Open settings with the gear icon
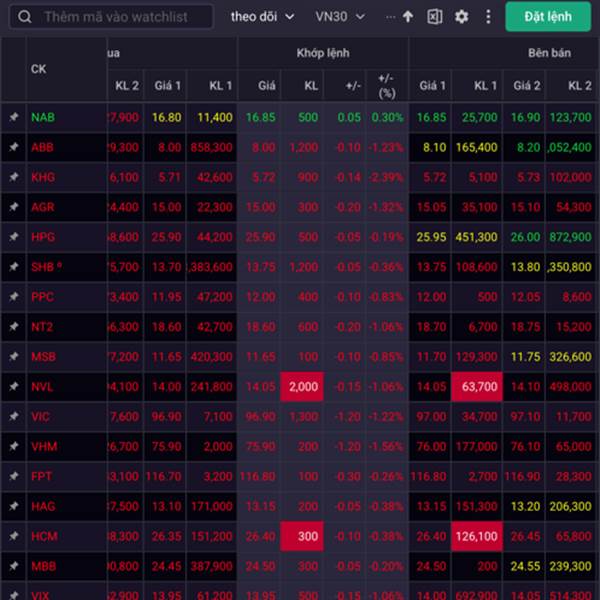The height and width of the screenshot is (600, 600). point(461,17)
